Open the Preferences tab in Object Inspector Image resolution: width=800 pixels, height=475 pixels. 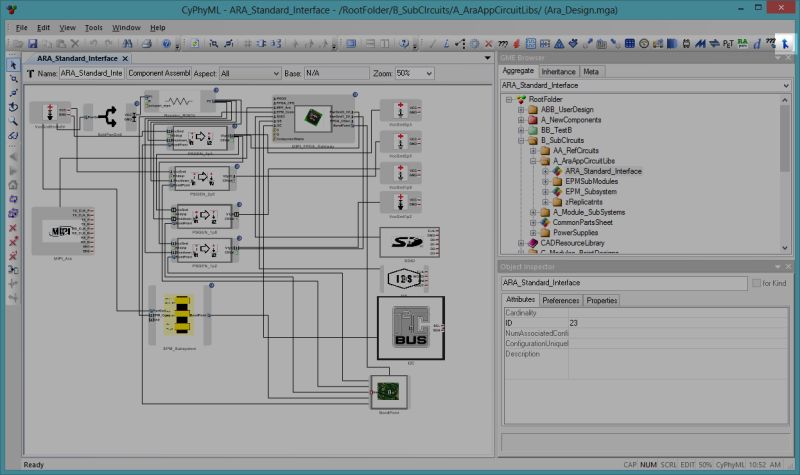pos(560,301)
